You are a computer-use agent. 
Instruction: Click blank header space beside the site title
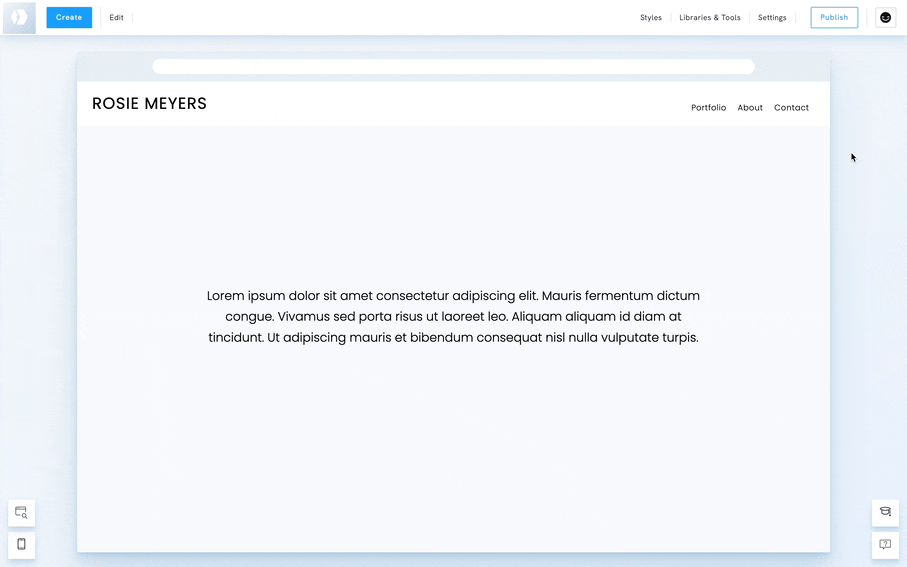440,104
